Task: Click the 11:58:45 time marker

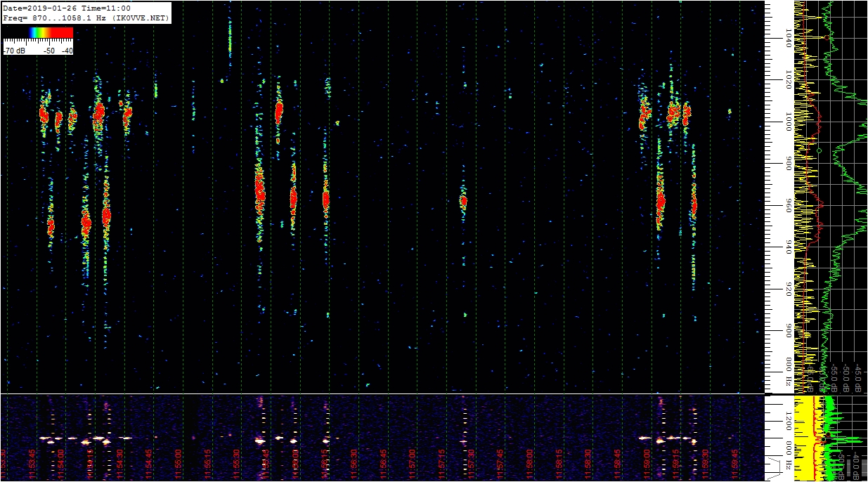Action: click(x=617, y=464)
